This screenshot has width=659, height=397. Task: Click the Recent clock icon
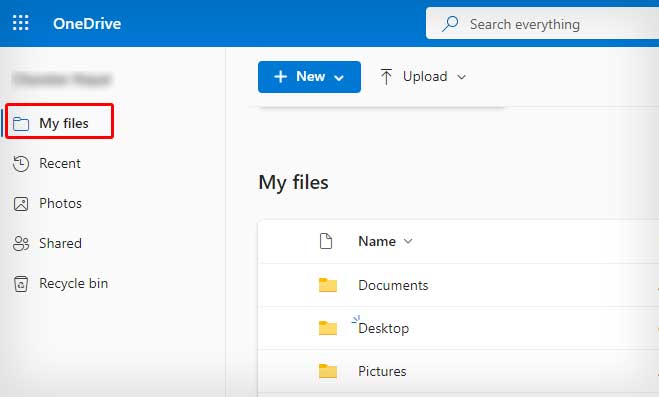21,163
